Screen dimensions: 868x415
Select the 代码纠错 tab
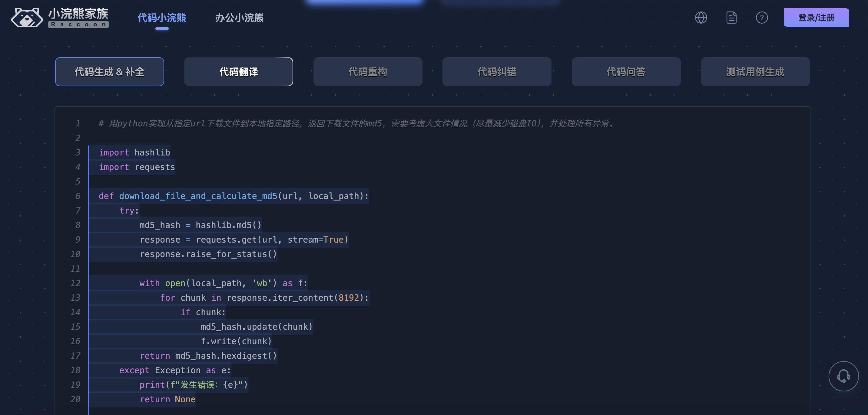[497, 72]
